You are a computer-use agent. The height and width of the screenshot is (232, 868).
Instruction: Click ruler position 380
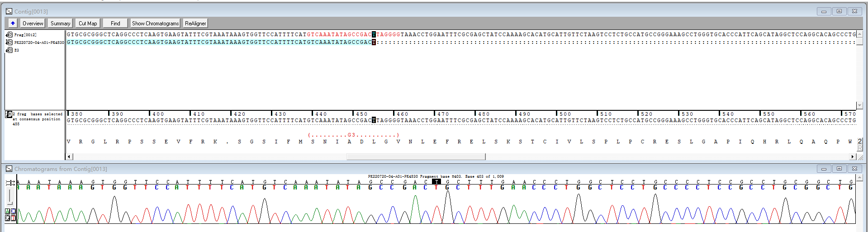click(77, 114)
